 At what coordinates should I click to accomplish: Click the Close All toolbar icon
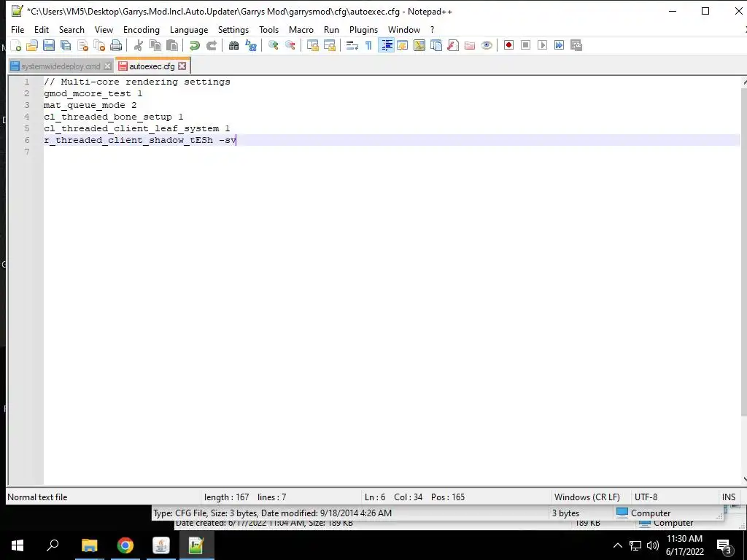[x=99, y=45]
